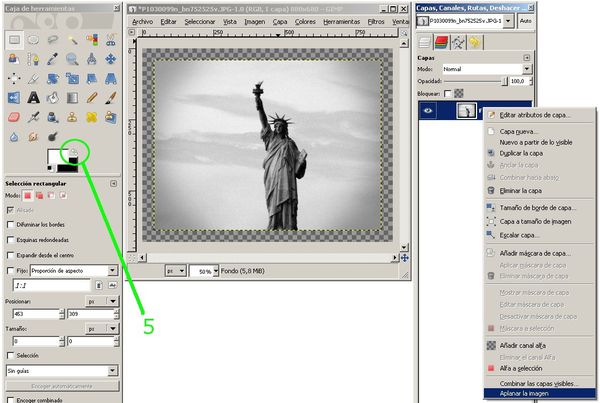Toggle 'Expandir desde el centro' checkbox
The height and width of the screenshot is (403, 600).
tap(10, 256)
